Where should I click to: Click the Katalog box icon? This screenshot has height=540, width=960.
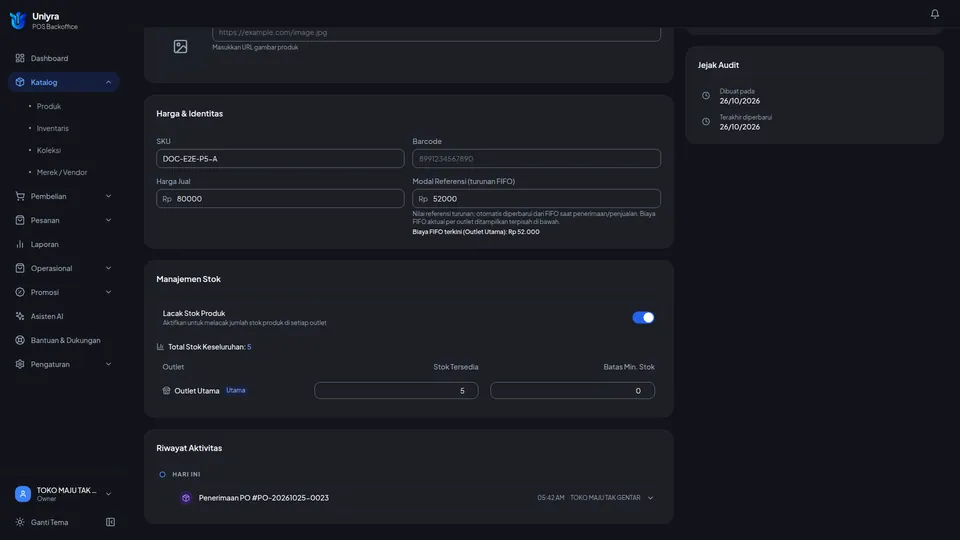[20, 82]
